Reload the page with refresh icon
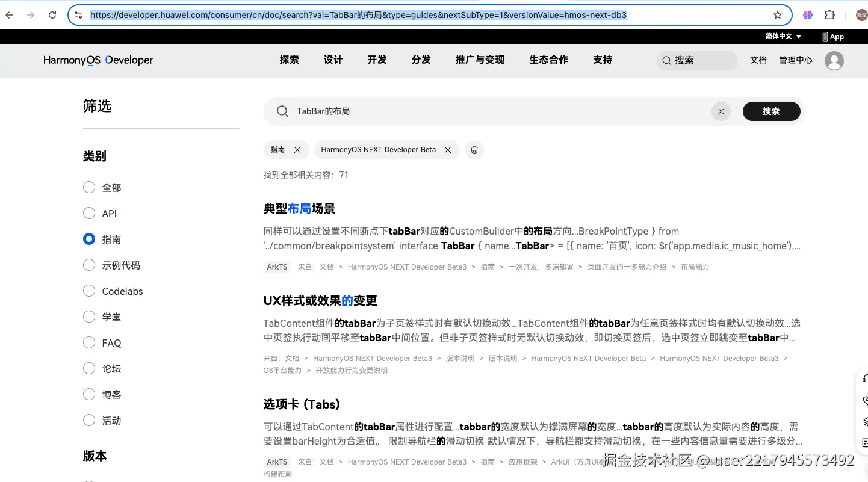This screenshot has width=868, height=482. pos(52,15)
